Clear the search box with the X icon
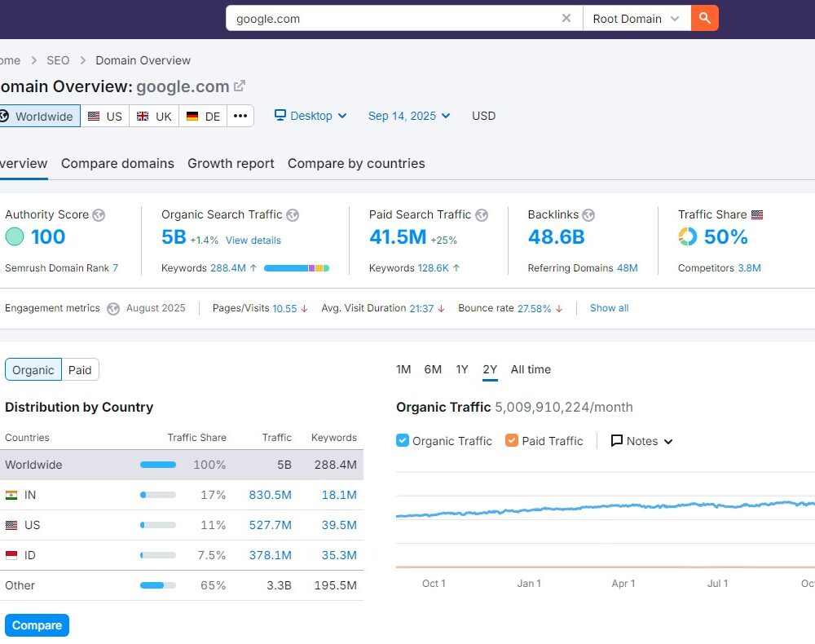815x644 pixels. (566, 18)
